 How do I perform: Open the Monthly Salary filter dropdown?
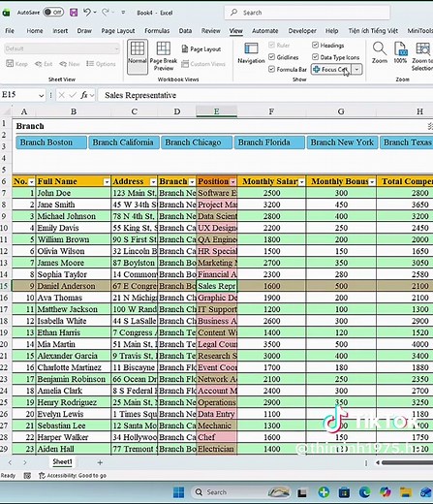pyautogui.click(x=301, y=182)
